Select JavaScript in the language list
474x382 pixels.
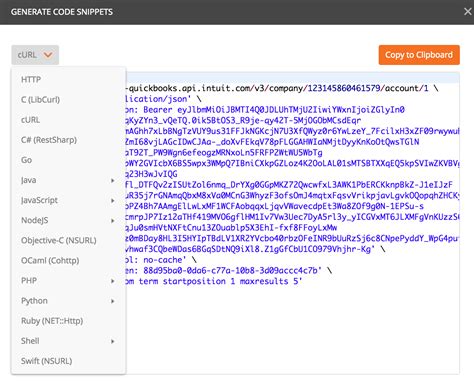68,200
